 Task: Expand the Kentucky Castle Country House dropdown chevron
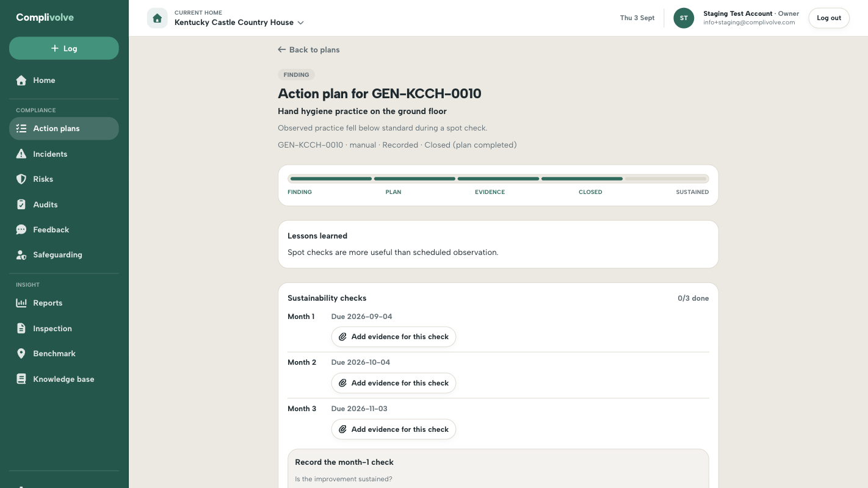[300, 23]
